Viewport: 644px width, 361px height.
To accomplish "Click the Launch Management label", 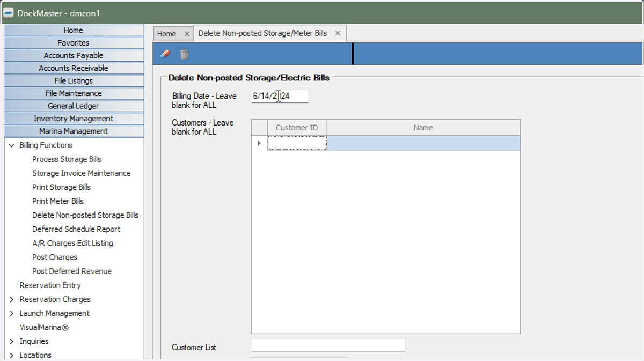I will coord(55,313).
